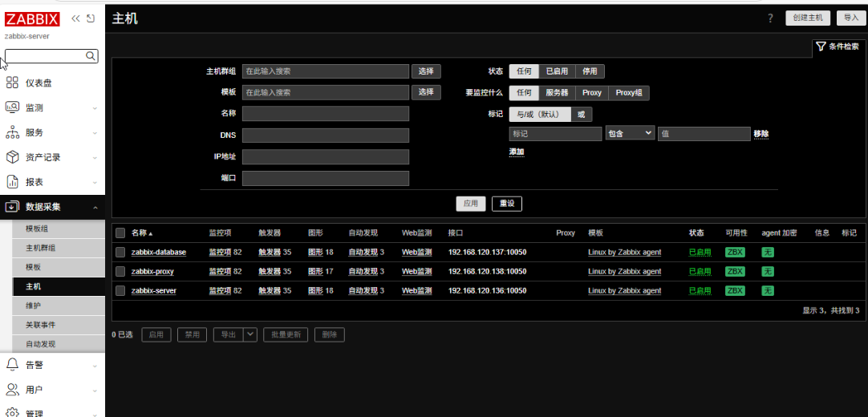This screenshot has height=417, width=868.
Task: Open the zabbix-proxy host link
Action: point(152,272)
